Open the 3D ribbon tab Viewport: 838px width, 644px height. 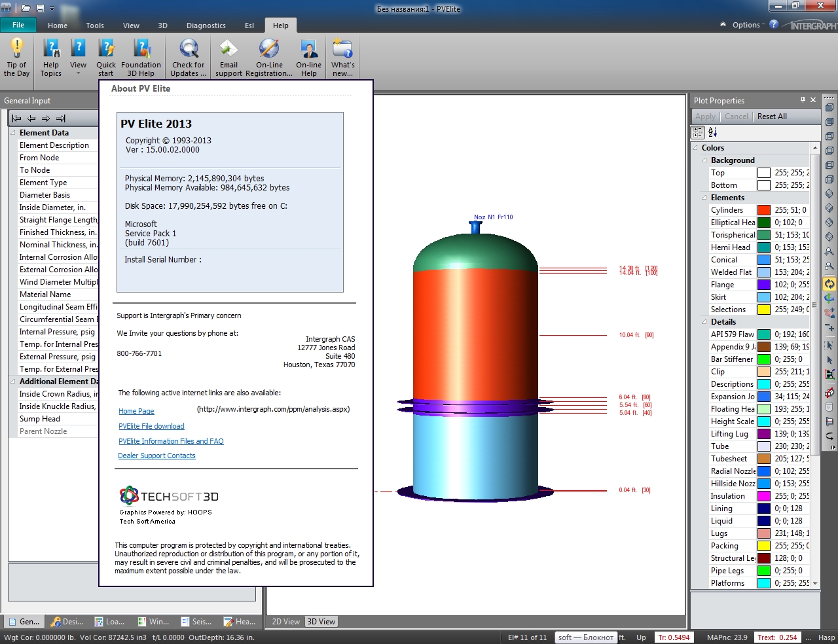tap(162, 26)
